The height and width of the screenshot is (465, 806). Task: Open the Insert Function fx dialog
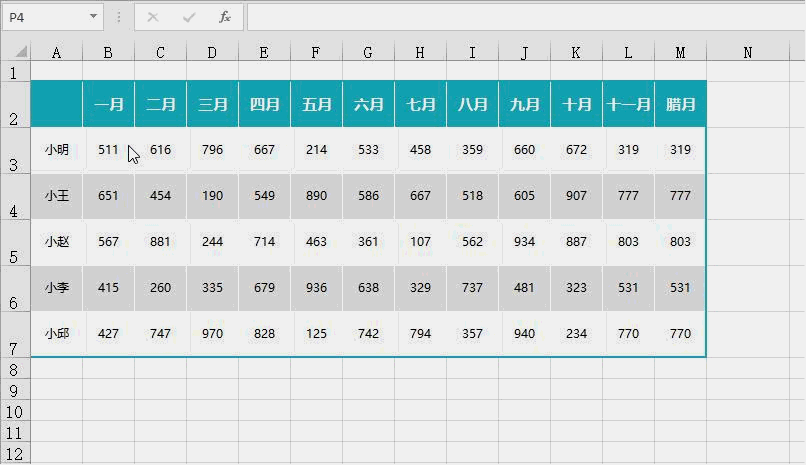click(x=225, y=17)
